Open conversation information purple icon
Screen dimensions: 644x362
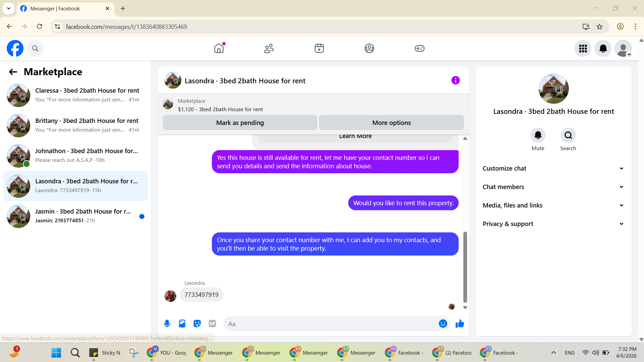point(456,80)
